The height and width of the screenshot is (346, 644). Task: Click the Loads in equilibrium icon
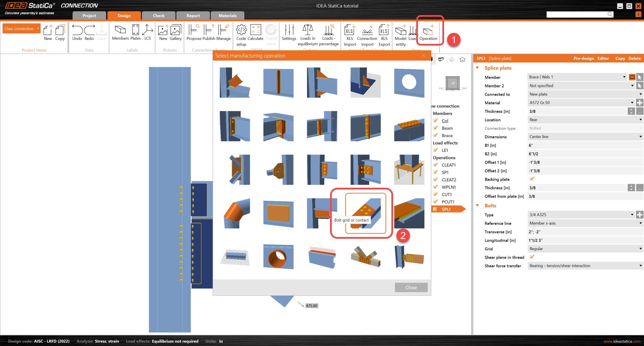307,33
